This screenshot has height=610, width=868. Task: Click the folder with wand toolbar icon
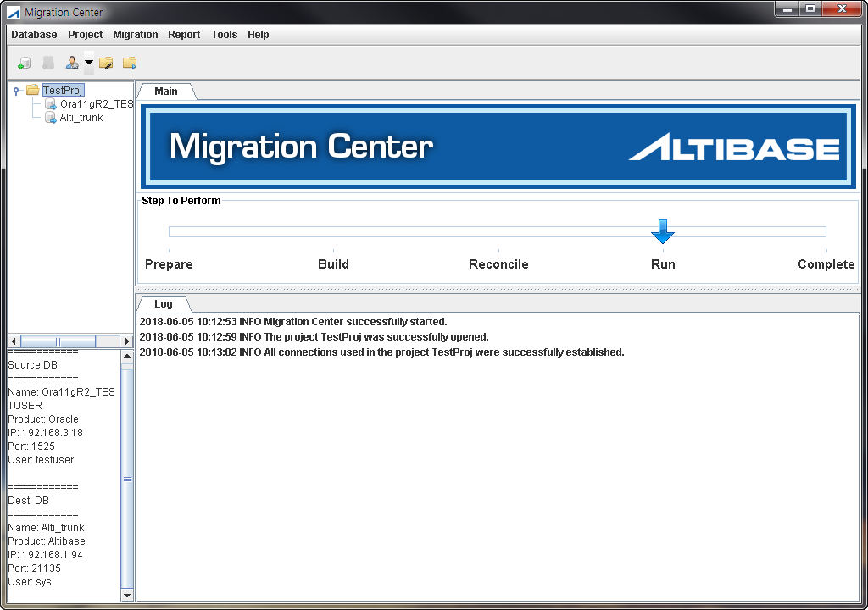click(x=106, y=63)
